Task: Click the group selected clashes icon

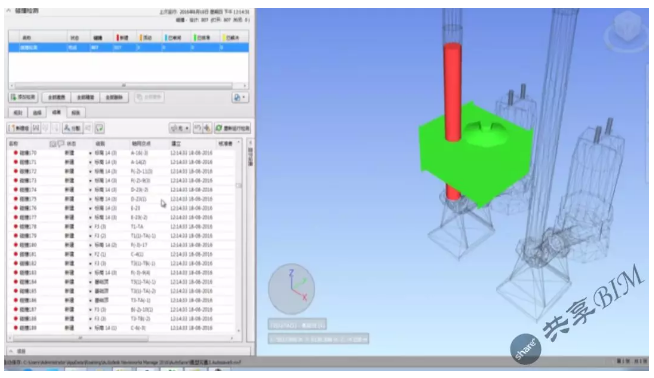Action: tap(36, 128)
